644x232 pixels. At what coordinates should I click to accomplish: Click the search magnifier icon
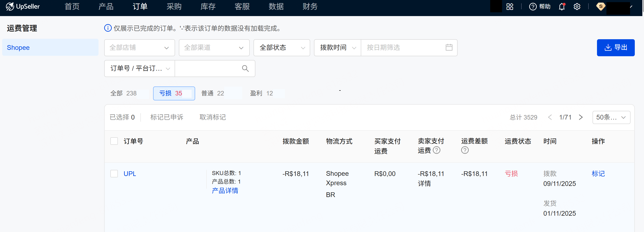tap(245, 68)
